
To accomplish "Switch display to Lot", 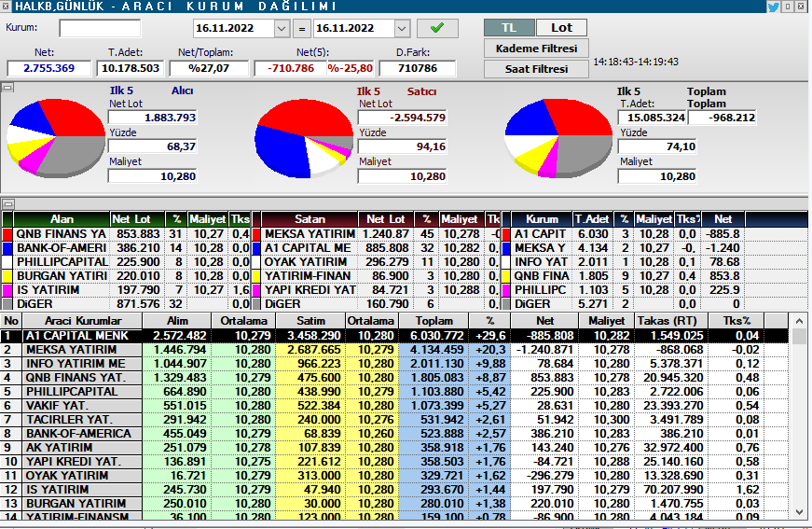I will (561, 27).
